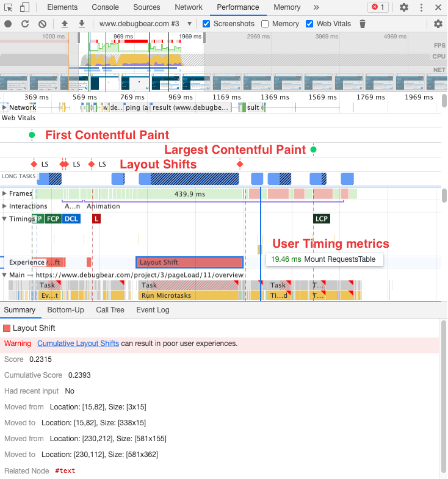Select the Performance tab
The image size is (448, 479).
[x=238, y=7]
